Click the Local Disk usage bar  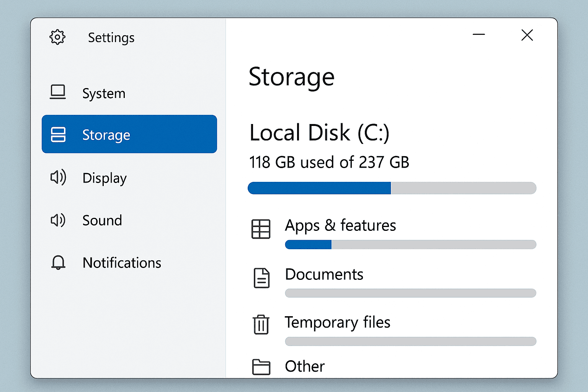click(392, 188)
